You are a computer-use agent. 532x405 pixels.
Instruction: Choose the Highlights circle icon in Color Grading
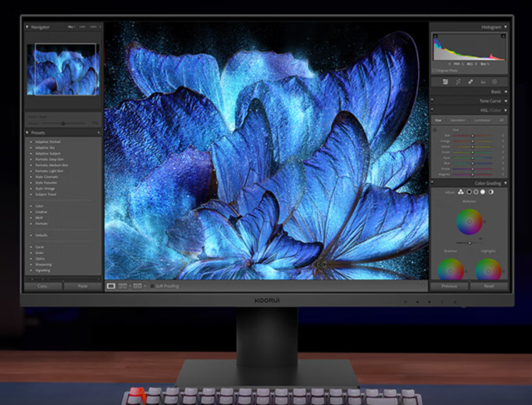pyautogui.click(x=482, y=192)
